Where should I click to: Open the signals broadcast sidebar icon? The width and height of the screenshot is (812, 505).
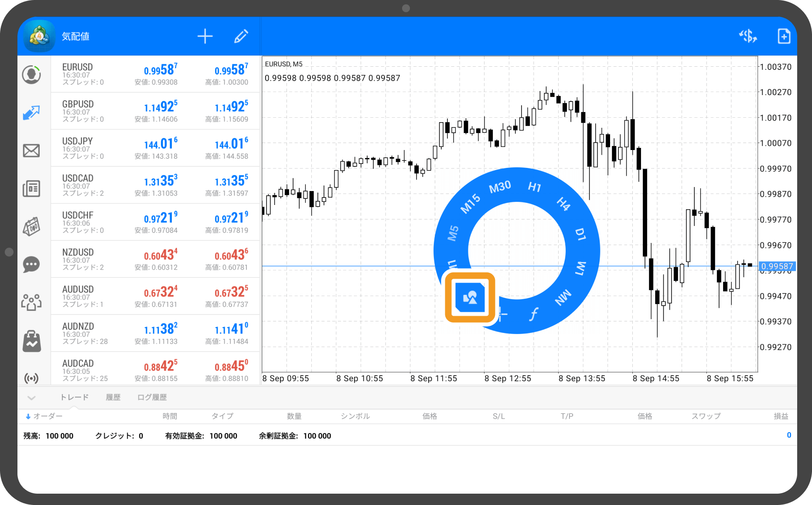(31, 378)
